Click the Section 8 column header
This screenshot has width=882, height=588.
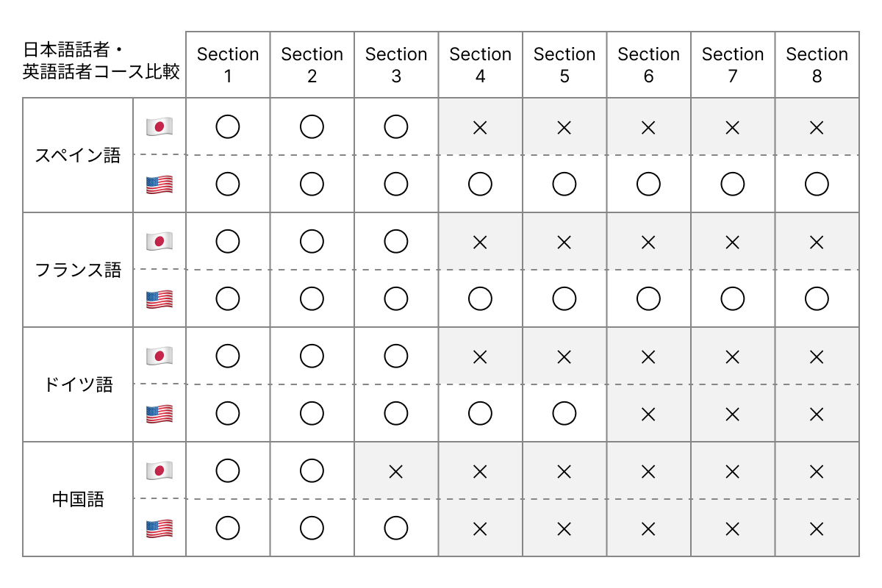(x=817, y=65)
